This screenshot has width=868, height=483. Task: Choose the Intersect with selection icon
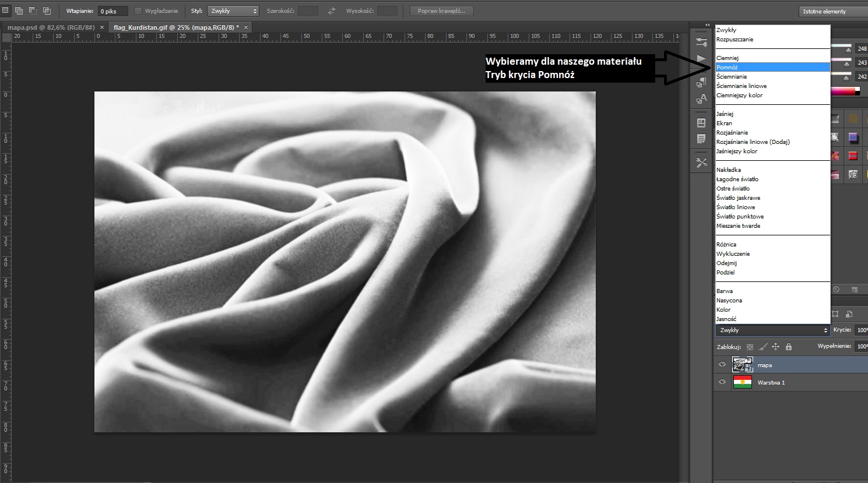pyautogui.click(x=47, y=10)
